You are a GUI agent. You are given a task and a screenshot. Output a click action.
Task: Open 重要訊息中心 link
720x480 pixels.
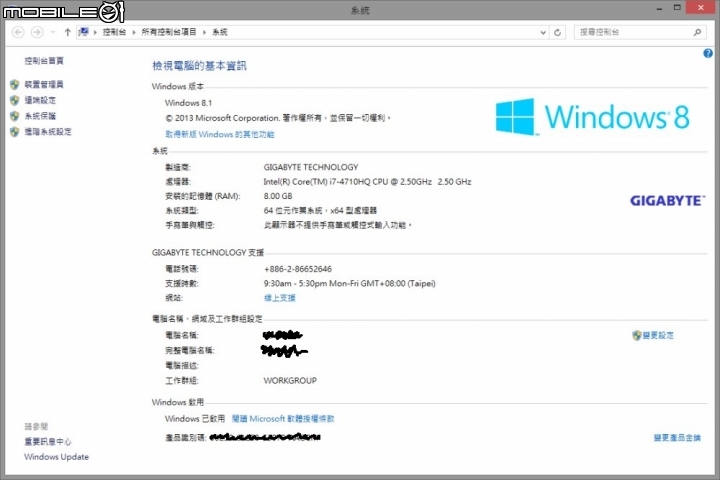(48, 441)
